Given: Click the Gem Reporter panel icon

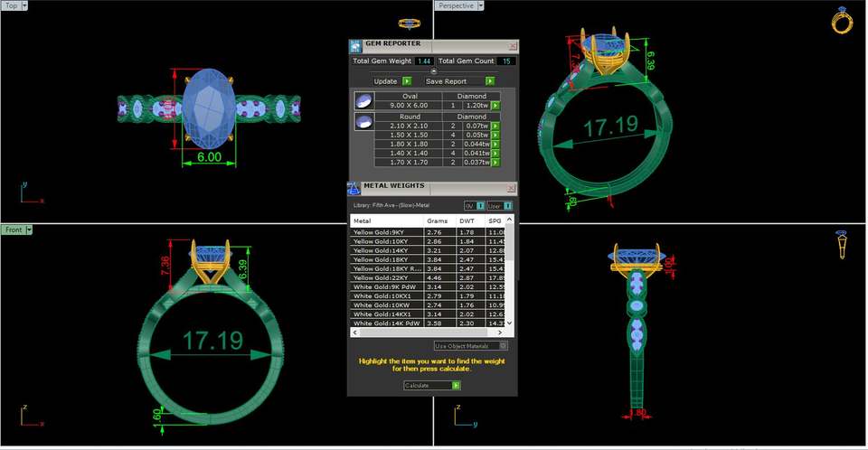Looking at the screenshot, I should [355, 46].
